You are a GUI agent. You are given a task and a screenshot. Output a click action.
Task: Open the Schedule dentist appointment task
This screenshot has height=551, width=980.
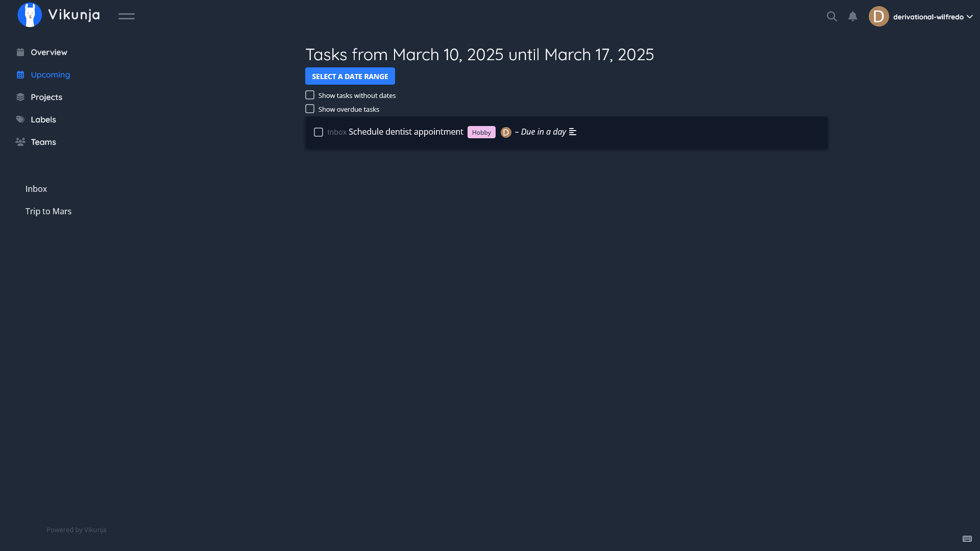pyautogui.click(x=406, y=132)
